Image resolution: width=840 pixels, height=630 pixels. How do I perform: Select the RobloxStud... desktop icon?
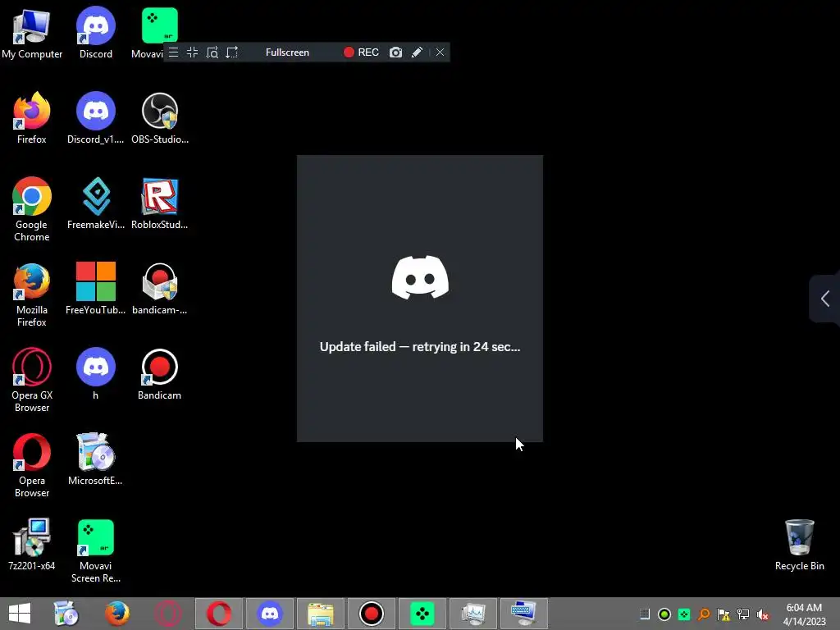click(x=160, y=203)
